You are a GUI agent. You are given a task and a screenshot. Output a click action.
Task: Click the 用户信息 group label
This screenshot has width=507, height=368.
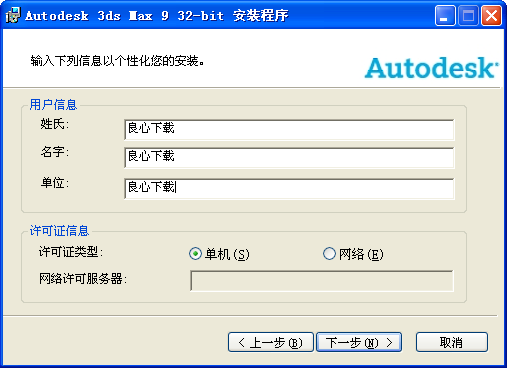pos(53,105)
